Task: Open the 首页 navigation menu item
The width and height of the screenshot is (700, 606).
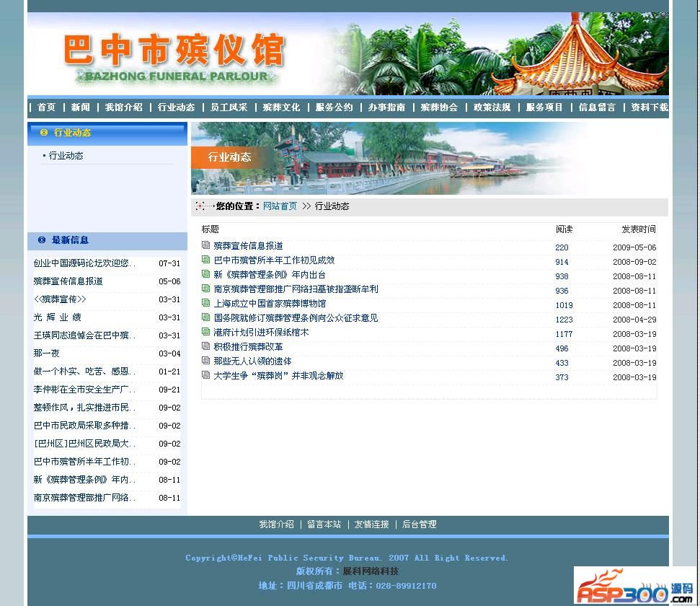Action: point(46,107)
